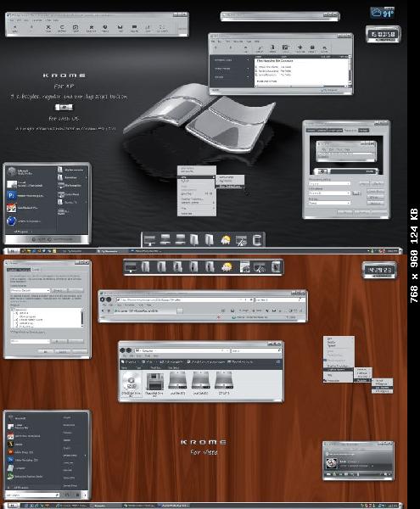Click OK in the Vista sound dialog
Screen dimensions: 420x509
tap(46, 351)
